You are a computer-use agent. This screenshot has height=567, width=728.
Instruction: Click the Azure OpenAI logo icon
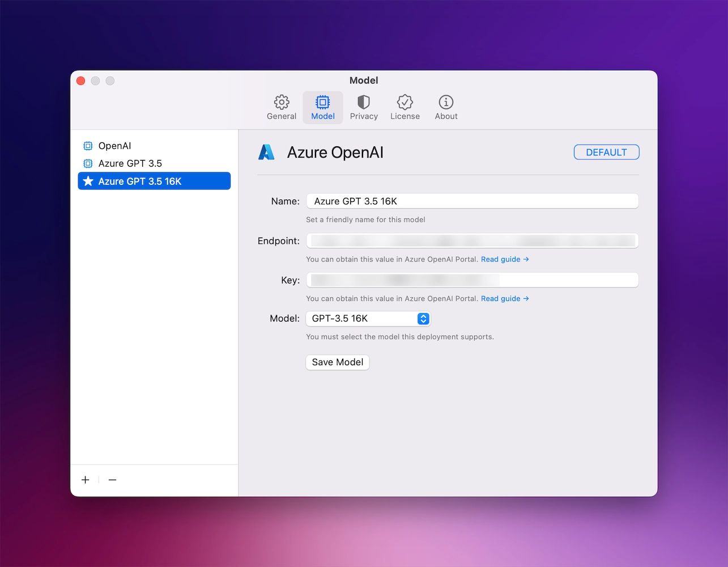tap(266, 152)
